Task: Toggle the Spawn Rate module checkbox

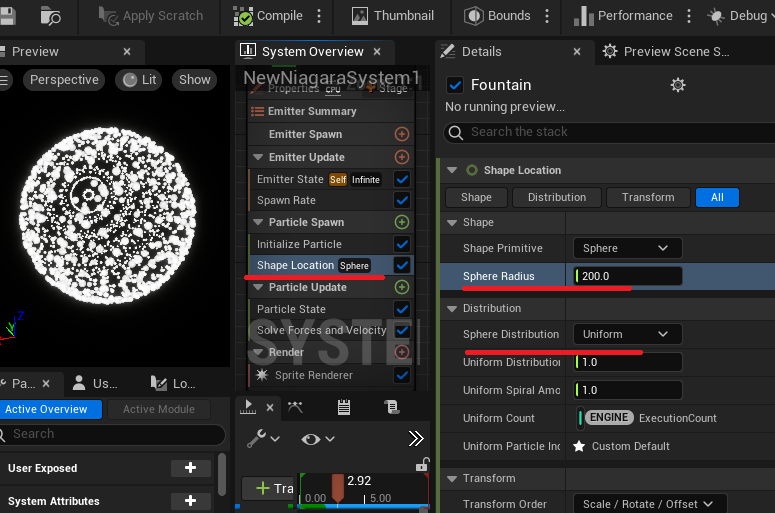Action: pyautogui.click(x=402, y=200)
